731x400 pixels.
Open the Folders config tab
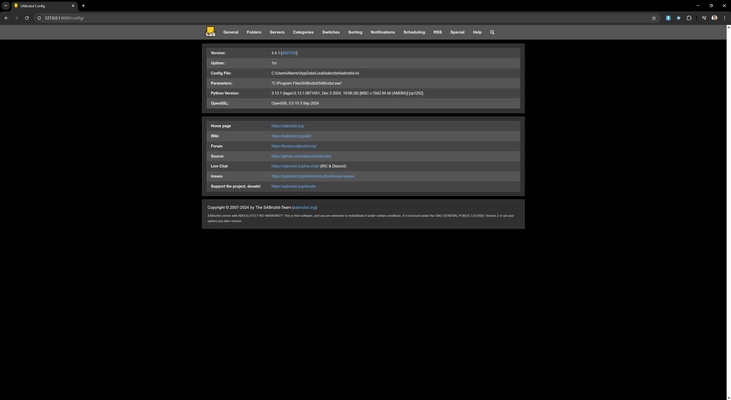[254, 32]
